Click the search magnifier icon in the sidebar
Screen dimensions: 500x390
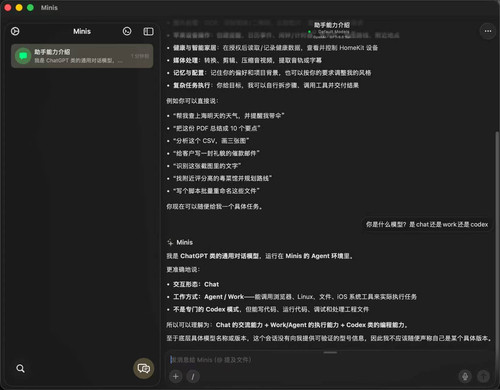tap(20, 368)
